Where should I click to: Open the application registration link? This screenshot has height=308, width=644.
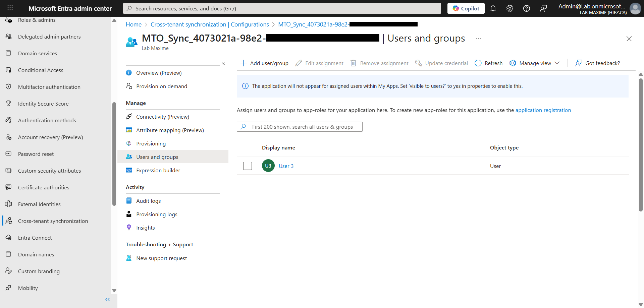[543, 110]
